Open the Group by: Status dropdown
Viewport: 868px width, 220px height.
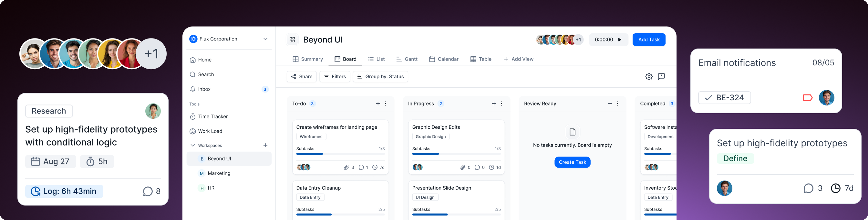pyautogui.click(x=380, y=77)
